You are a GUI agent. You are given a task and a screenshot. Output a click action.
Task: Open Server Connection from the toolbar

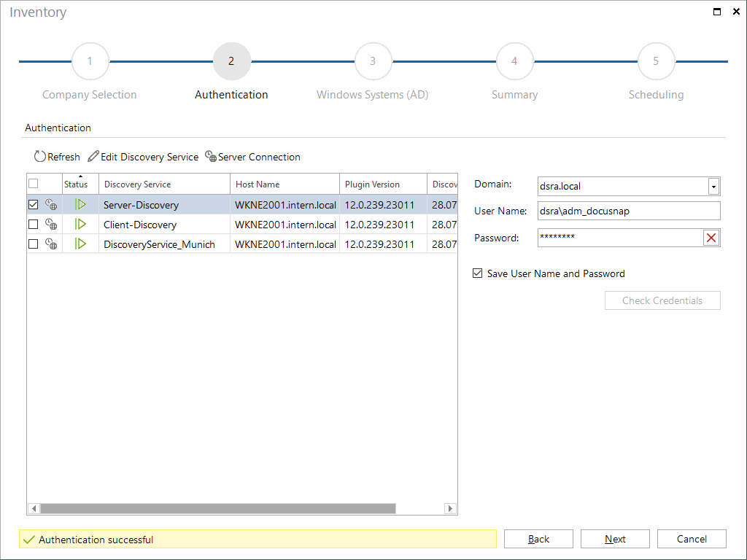[x=252, y=157]
